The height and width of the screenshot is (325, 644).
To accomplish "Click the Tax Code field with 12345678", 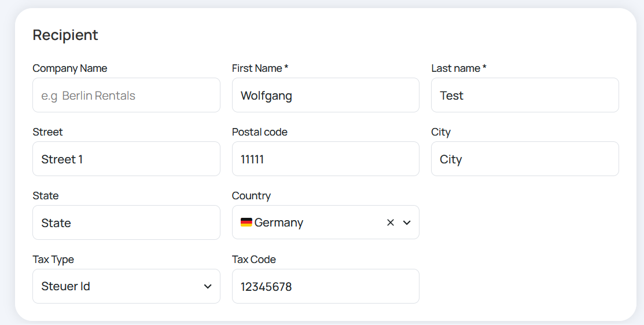I will point(326,286).
